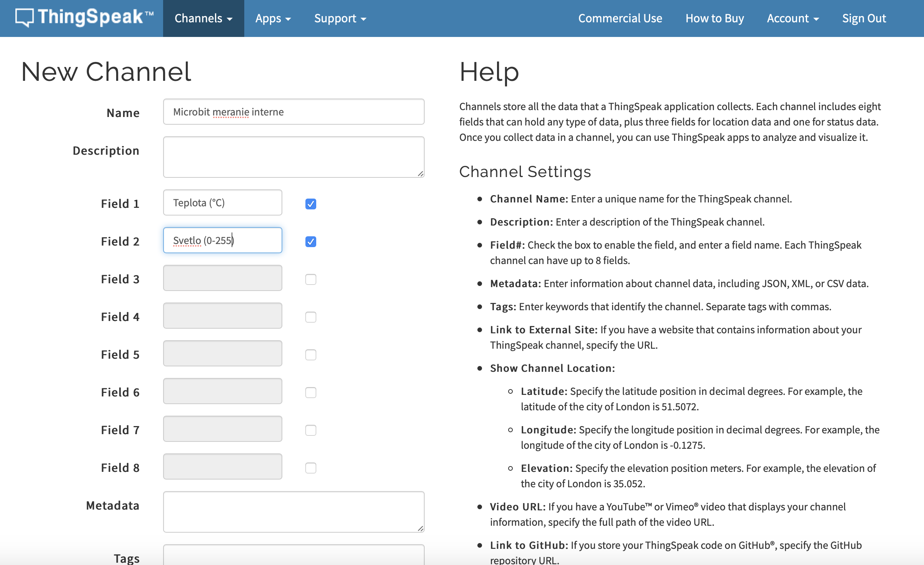This screenshot has width=924, height=565.
Task: Open the Channels dropdown menu
Action: click(x=203, y=18)
